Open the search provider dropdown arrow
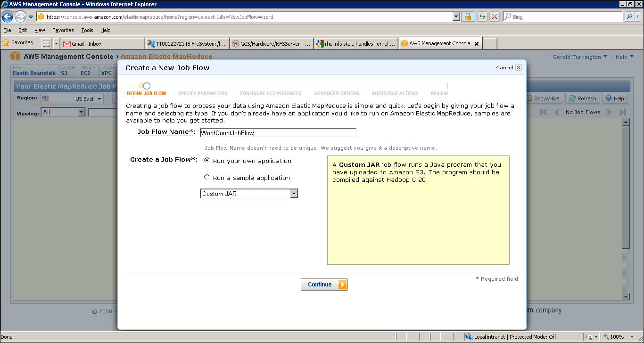The width and height of the screenshot is (644, 343). pyautogui.click(x=638, y=16)
